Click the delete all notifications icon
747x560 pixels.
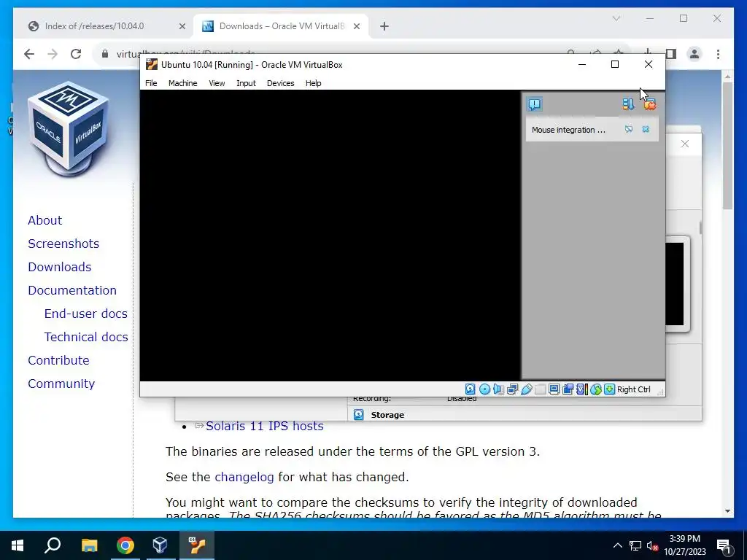[x=650, y=104]
